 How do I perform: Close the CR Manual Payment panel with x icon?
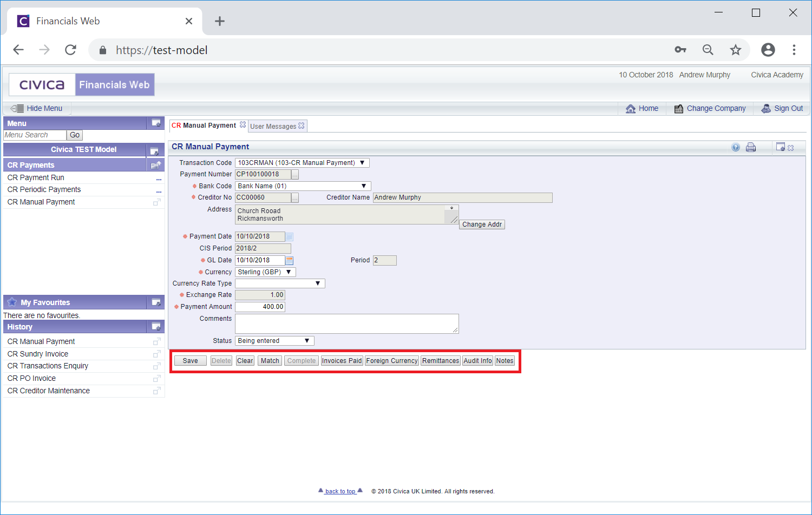[x=791, y=148]
